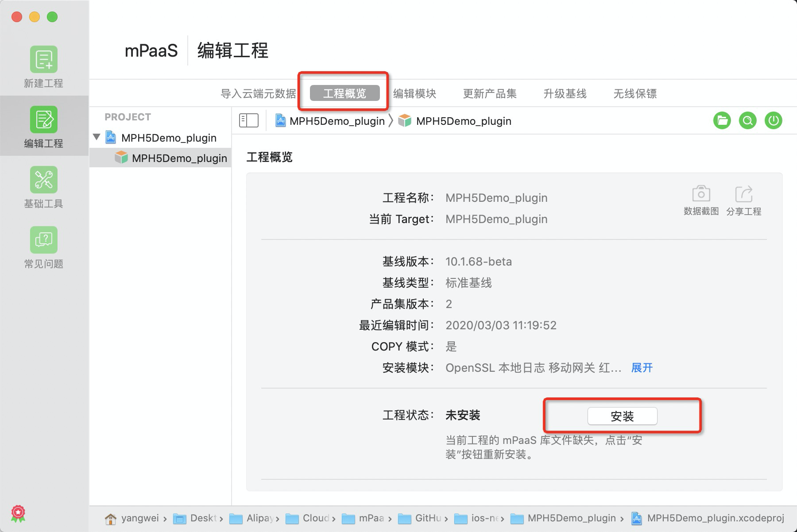Open the 常见问题 FAQ icon
The width and height of the screenshot is (797, 532).
[44, 240]
